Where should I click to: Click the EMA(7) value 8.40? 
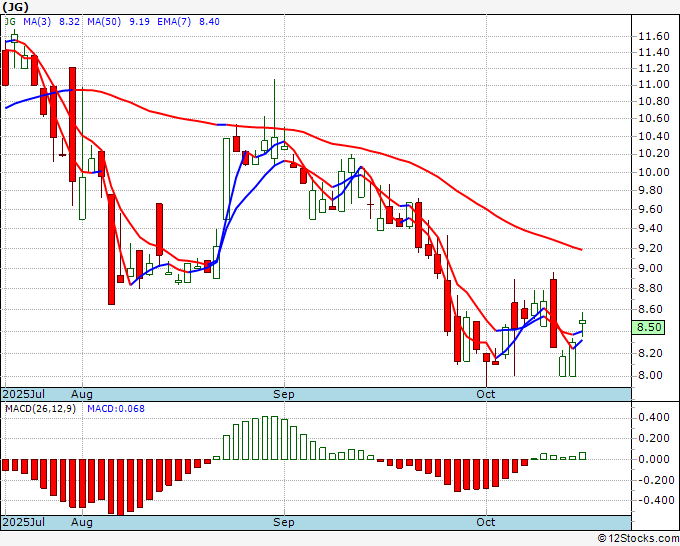[x=209, y=22]
